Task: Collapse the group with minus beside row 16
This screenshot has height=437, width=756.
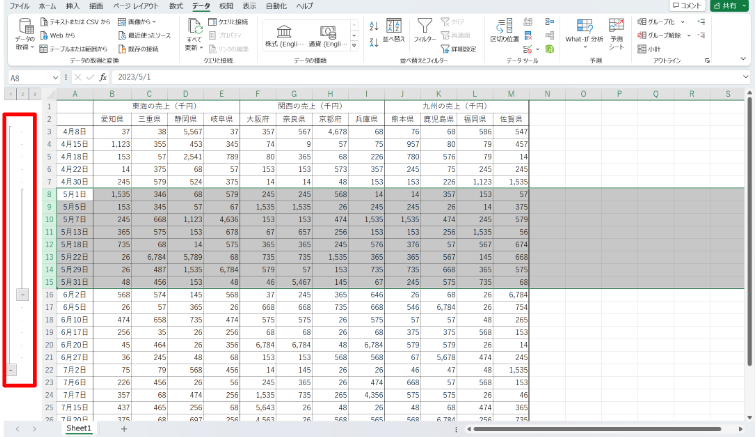Action: [x=22, y=294]
